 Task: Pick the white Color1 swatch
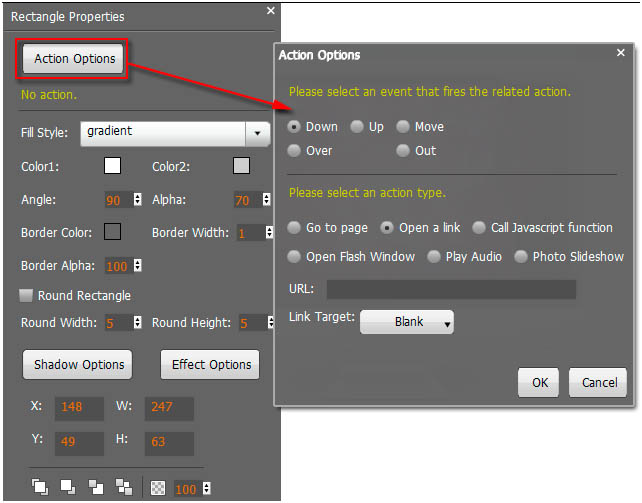coord(112,166)
